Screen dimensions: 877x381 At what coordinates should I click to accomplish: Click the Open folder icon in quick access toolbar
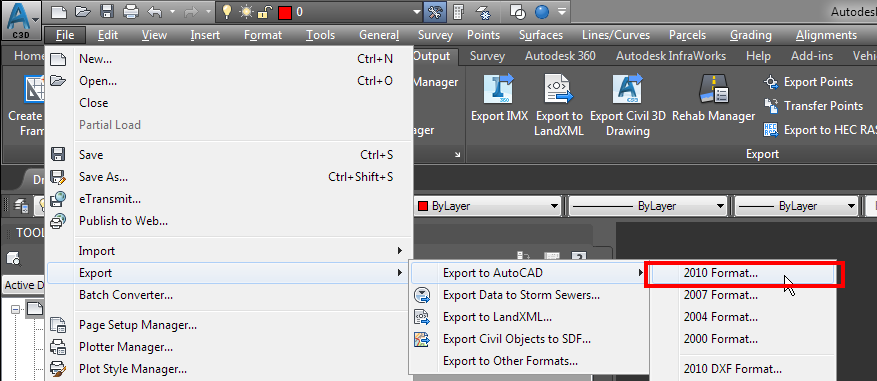coord(82,12)
